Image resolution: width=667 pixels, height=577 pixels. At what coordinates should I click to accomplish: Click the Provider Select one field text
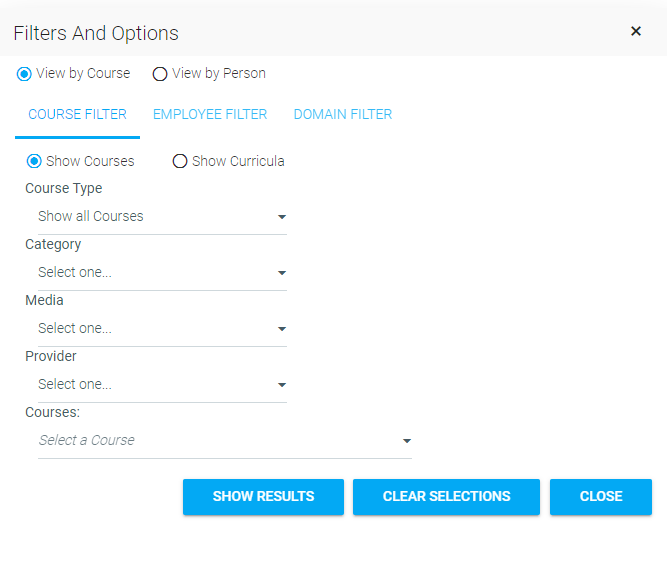tap(75, 384)
